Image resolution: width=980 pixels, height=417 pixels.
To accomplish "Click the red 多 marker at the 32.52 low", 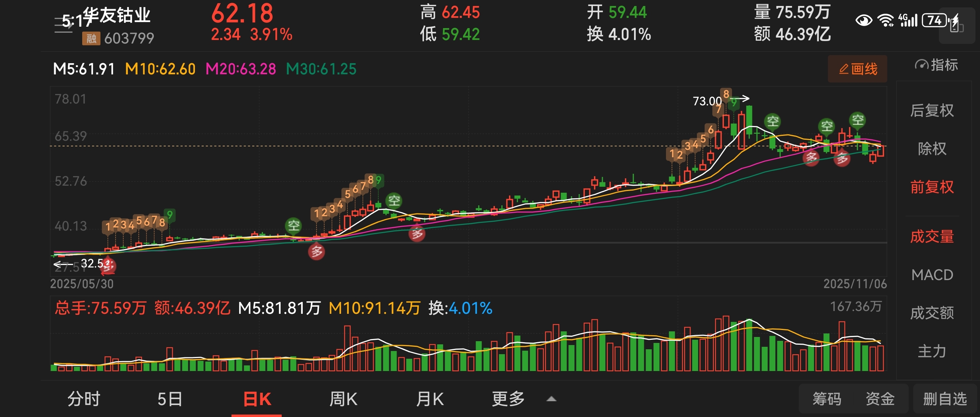I will pos(108,265).
